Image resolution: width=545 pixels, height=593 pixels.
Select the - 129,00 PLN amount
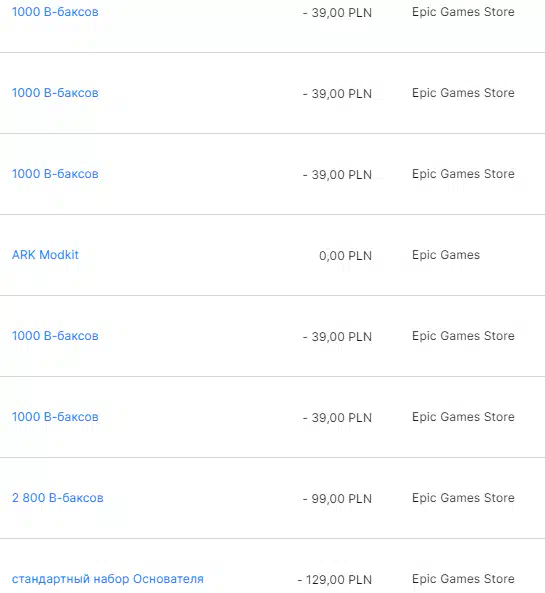(335, 579)
